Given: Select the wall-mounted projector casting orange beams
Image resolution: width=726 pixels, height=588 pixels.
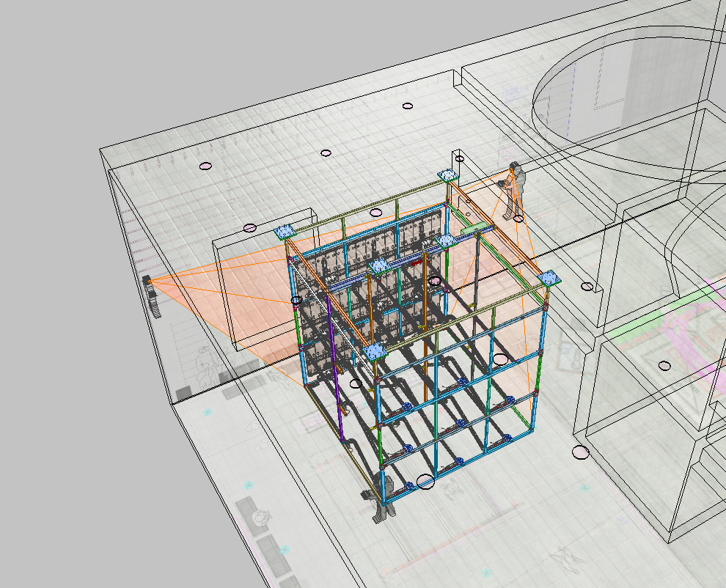Looking at the screenshot, I should (x=153, y=297).
